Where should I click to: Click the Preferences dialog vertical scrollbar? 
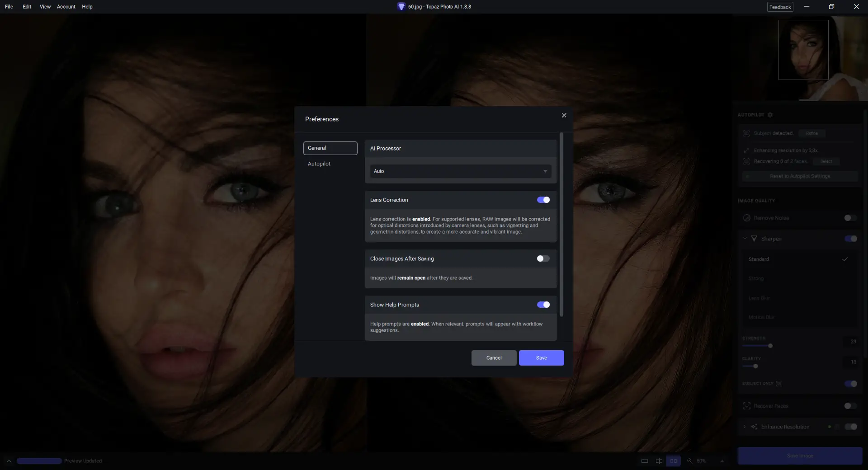pos(561,225)
